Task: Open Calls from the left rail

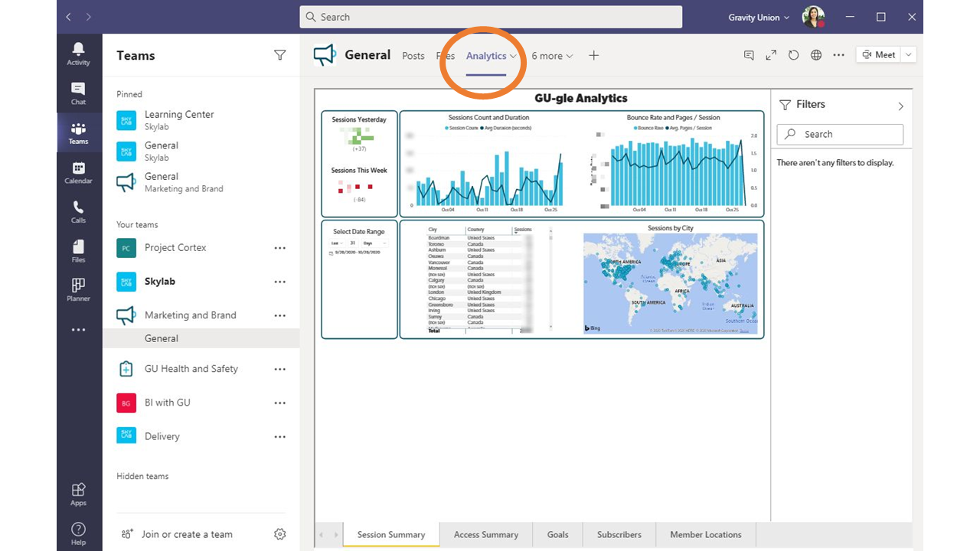Action: [78, 212]
